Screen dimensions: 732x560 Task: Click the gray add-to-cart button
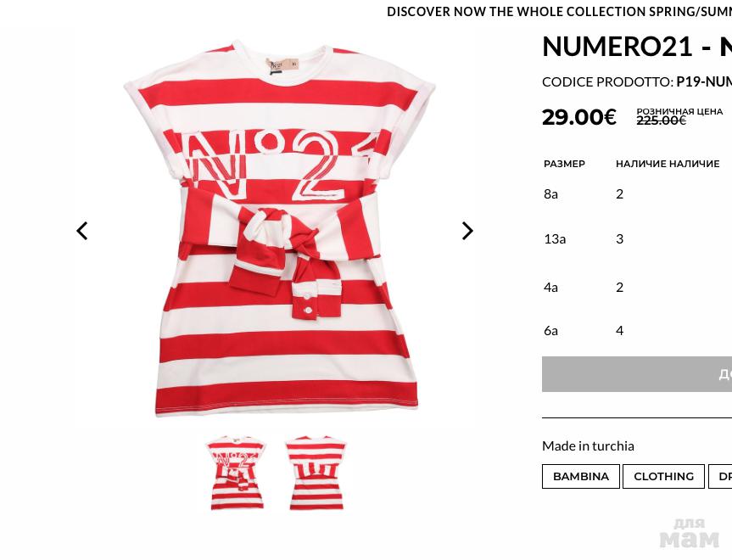[637, 374]
